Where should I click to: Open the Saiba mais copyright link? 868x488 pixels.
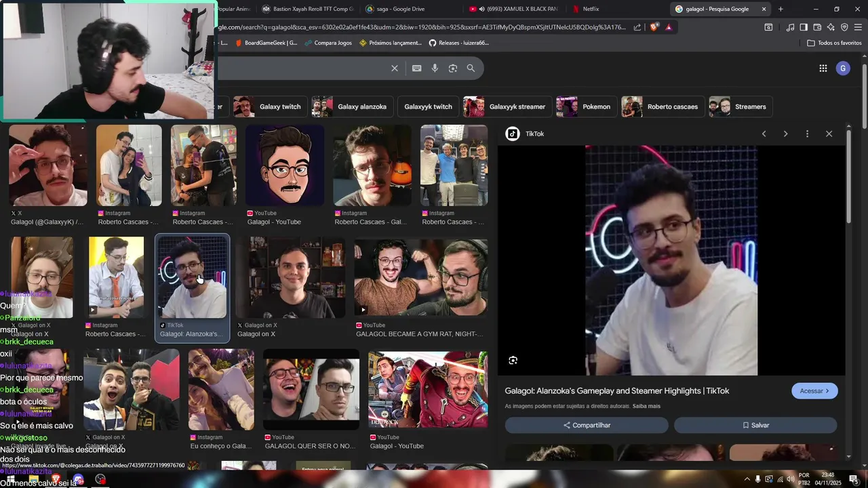[x=646, y=407]
